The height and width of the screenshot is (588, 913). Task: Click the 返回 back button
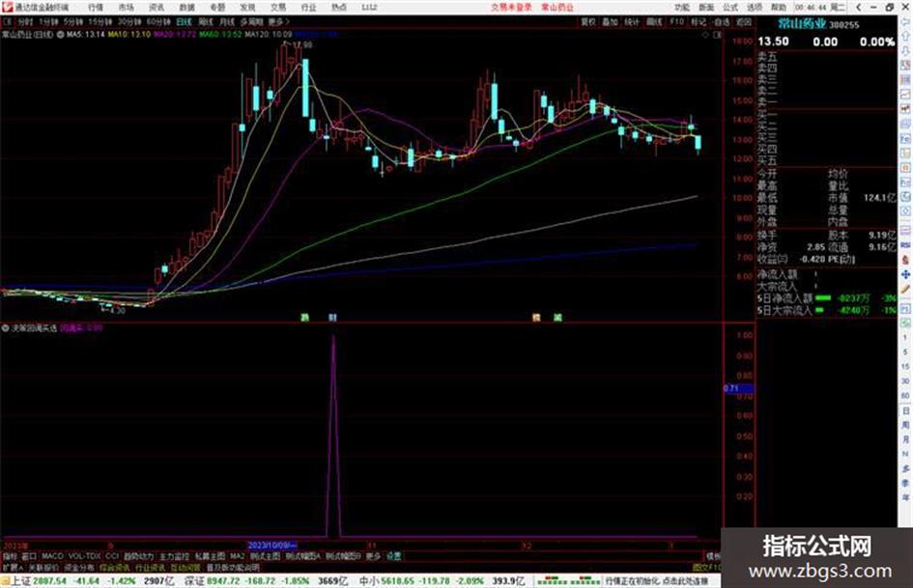pyautogui.click(x=744, y=21)
